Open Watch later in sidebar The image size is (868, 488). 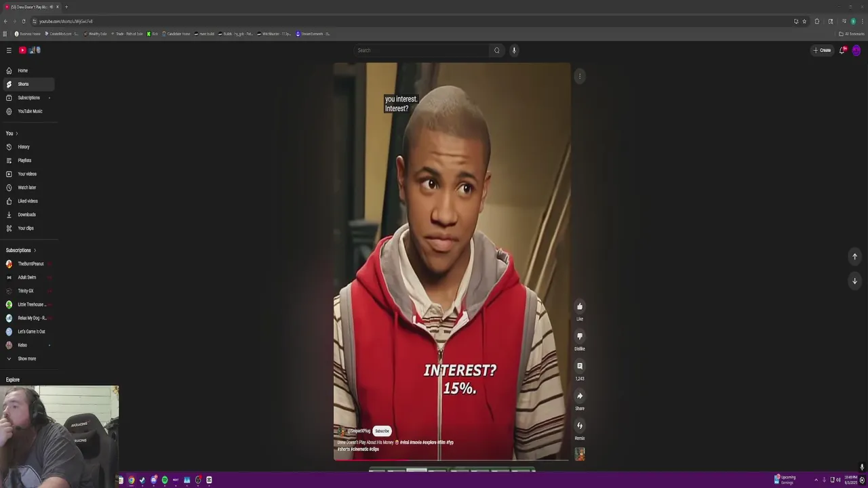point(27,188)
